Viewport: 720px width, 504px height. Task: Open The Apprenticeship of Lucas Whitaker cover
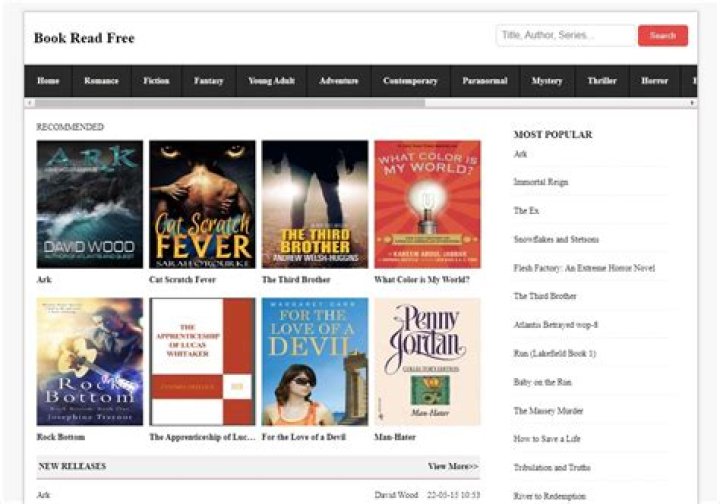202,362
